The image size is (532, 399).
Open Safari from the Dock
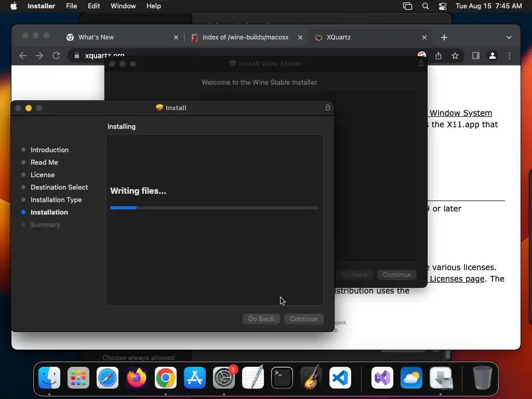coord(108,378)
